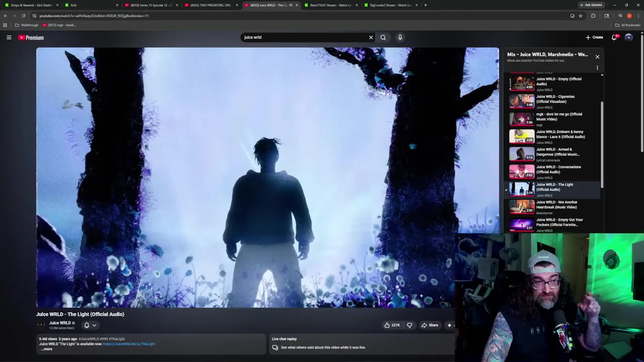Play 'Empty Out Your Pockets' from the mix
The width and height of the screenshot is (644, 362).
(x=553, y=224)
